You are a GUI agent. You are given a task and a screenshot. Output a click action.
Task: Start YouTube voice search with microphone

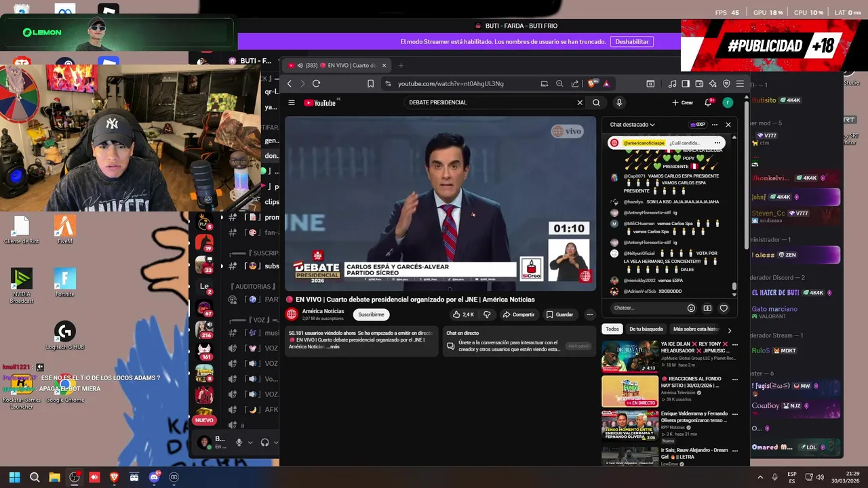[x=618, y=102]
